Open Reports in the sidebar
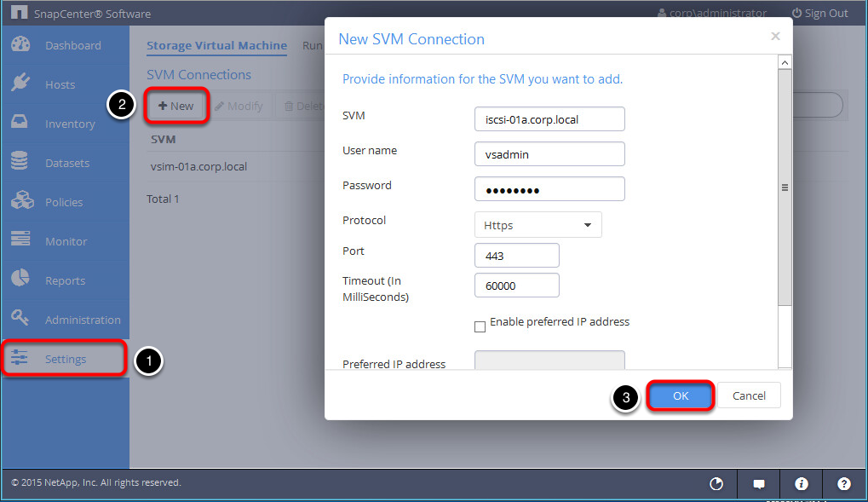Viewport: 868px width, 502px height. pos(66,280)
